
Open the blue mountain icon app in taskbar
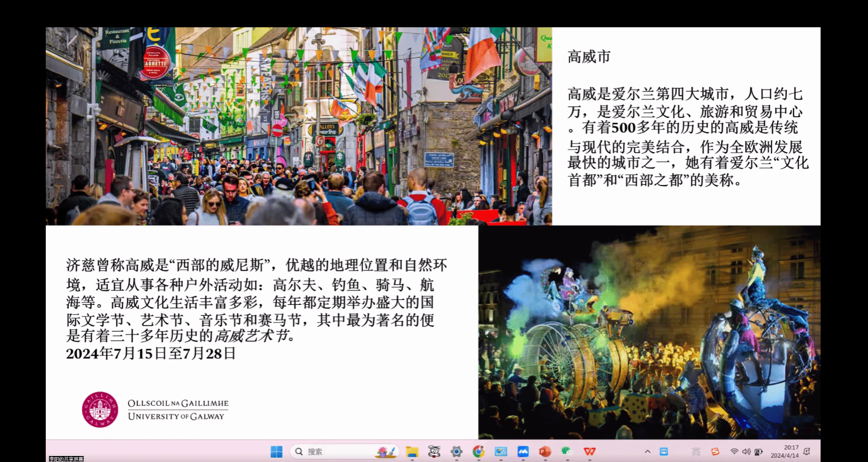pyautogui.click(x=523, y=452)
